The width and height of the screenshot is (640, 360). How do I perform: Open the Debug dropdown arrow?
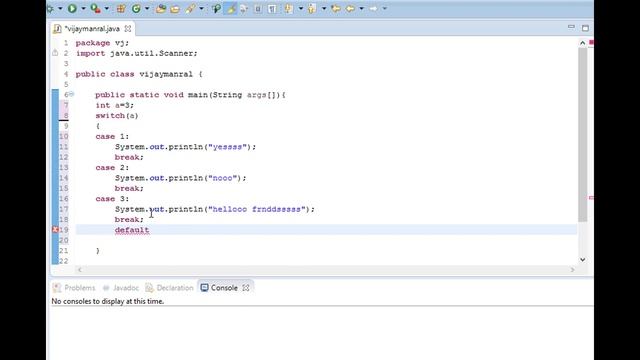point(60,9)
